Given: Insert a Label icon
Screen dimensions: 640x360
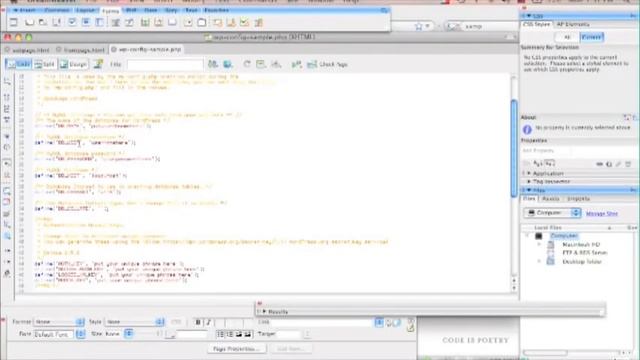Looking at the screenshot, I should pyautogui.click(x=188, y=22).
